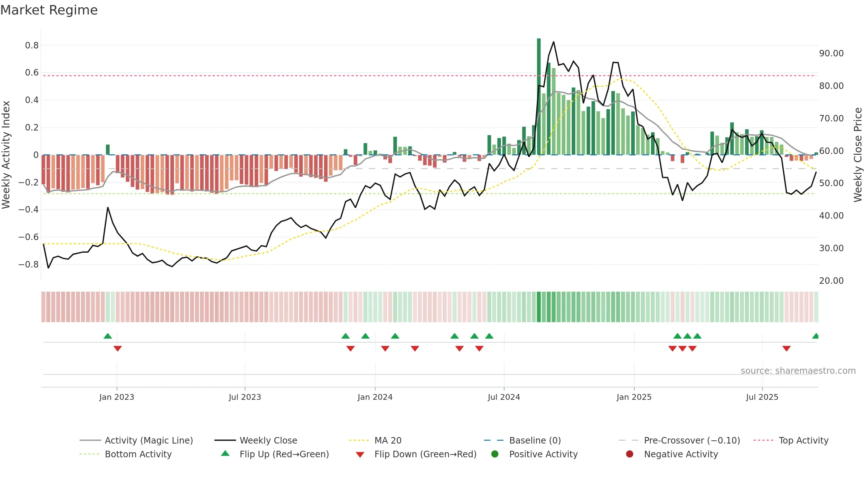Click the Flip Up (Red→Green) legend text
This screenshot has height=488, width=868.
[284, 454]
